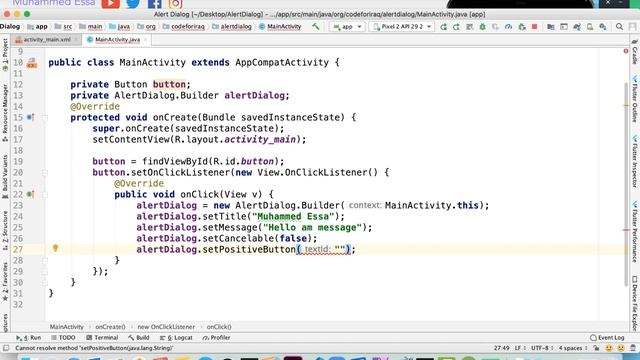Click the error indicator at top of scrollbar
The image size is (640, 360).
tap(625, 51)
